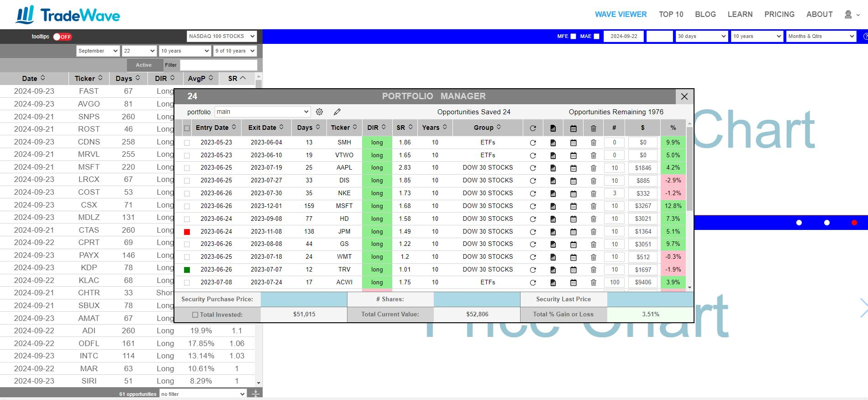This screenshot has height=400, width=868.
Task: Refresh the WMT row
Action: click(x=533, y=257)
